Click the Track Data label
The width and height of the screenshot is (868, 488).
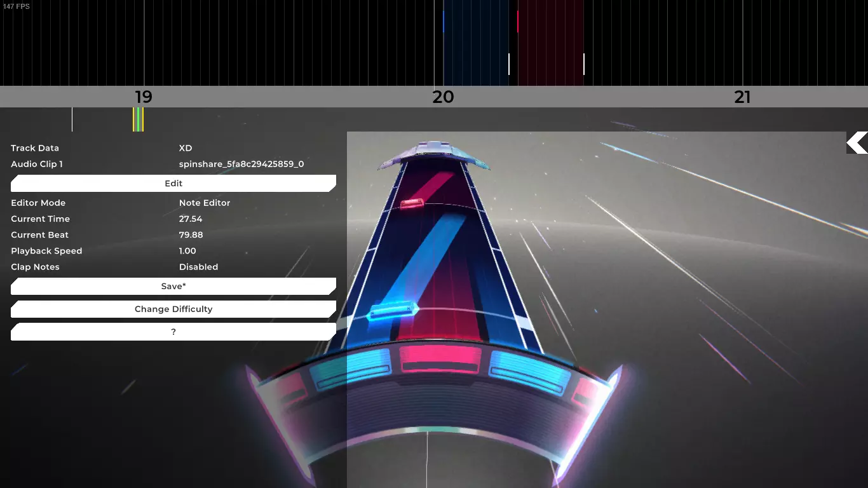pos(35,148)
